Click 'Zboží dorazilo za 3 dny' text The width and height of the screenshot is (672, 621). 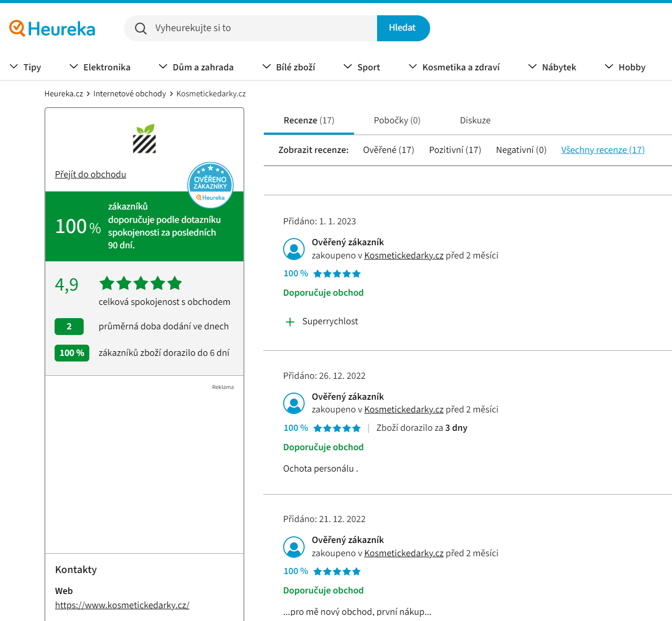422,428
